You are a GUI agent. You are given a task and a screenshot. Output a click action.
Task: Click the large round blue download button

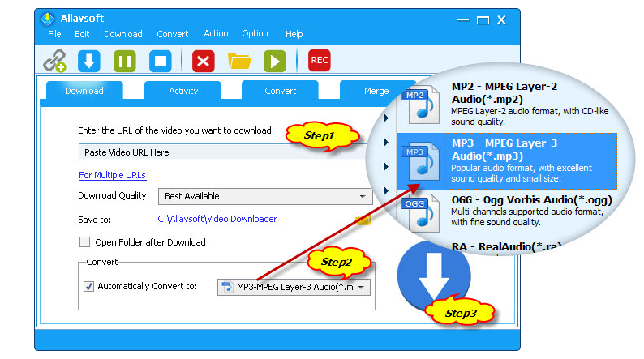click(433, 276)
